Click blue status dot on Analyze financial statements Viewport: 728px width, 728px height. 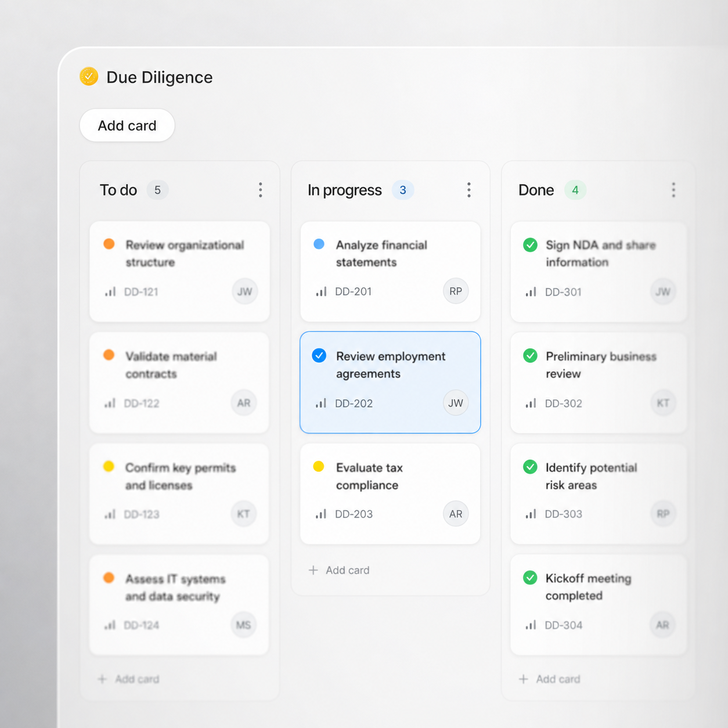pyautogui.click(x=319, y=244)
